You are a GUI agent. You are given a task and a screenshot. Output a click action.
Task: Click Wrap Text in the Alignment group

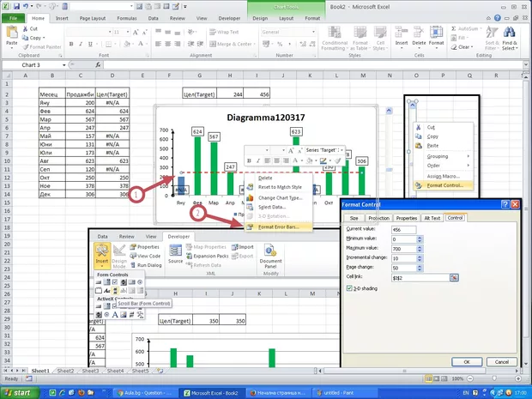224,32
